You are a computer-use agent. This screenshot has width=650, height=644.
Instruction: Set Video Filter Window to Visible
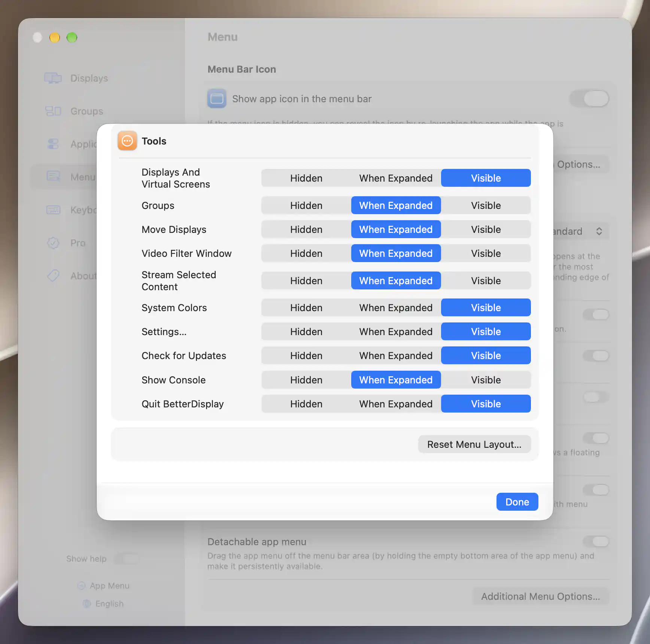pyautogui.click(x=486, y=253)
